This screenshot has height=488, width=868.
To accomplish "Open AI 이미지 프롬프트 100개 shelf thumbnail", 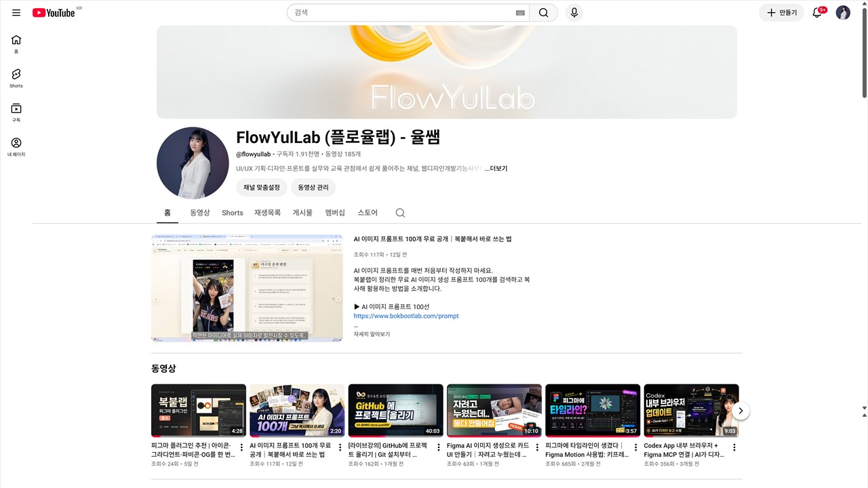I will pyautogui.click(x=297, y=411).
